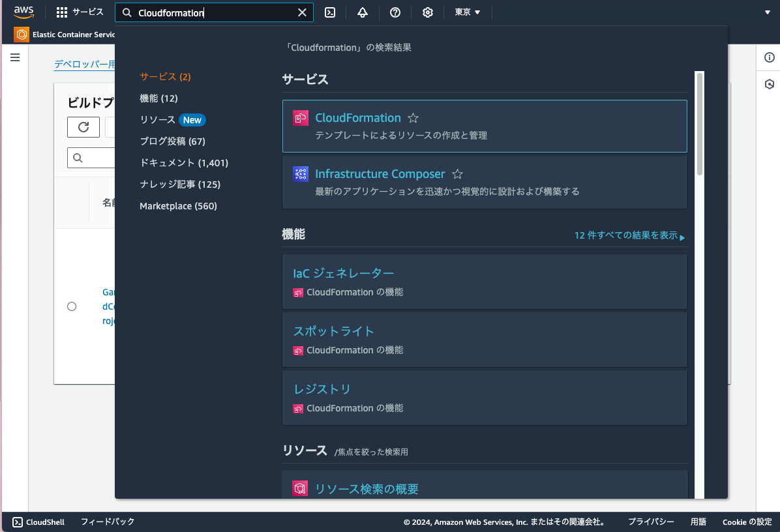The image size is (780, 532).
Task: Click the CloudShell icon in the footer
Action: pos(18,522)
